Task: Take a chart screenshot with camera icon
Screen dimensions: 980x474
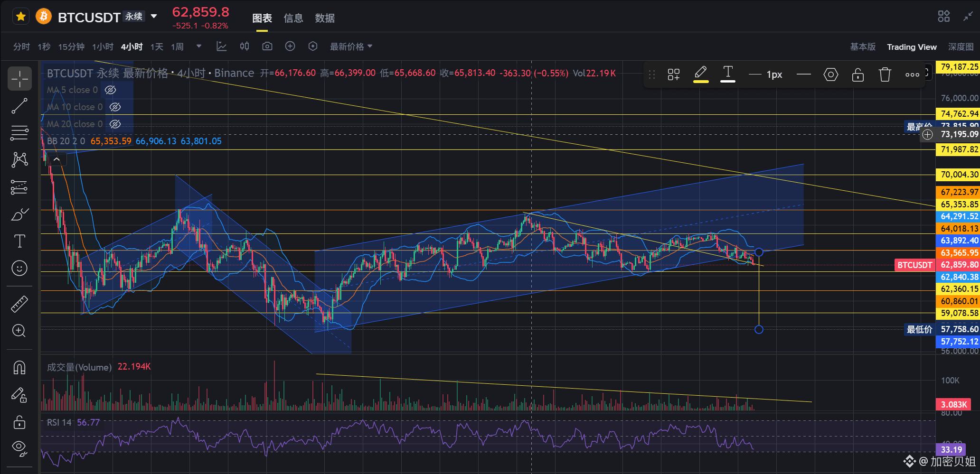Action: tap(267, 46)
